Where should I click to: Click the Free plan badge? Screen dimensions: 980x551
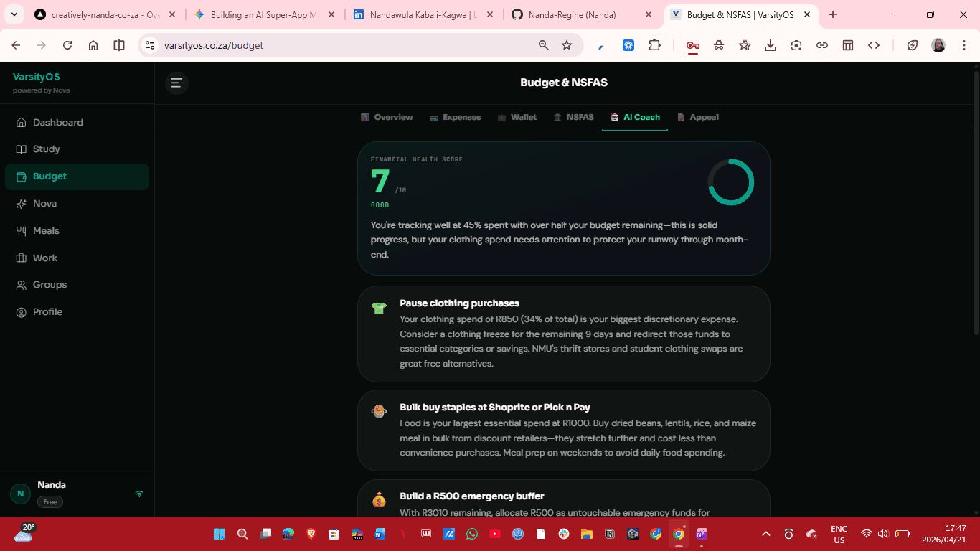50,502
